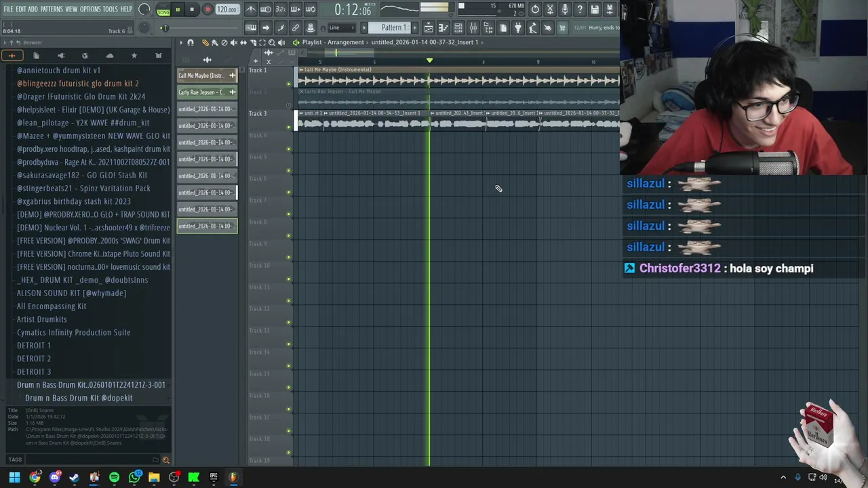
Task: Toggle the playlist magnet snap icon
Action: (x=191, y=43)
